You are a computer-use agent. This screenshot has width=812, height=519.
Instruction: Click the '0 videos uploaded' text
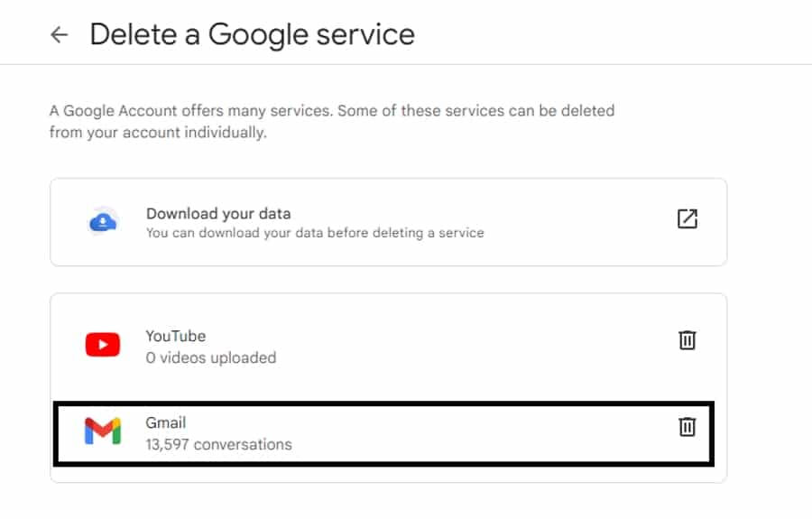coord(211,357)
